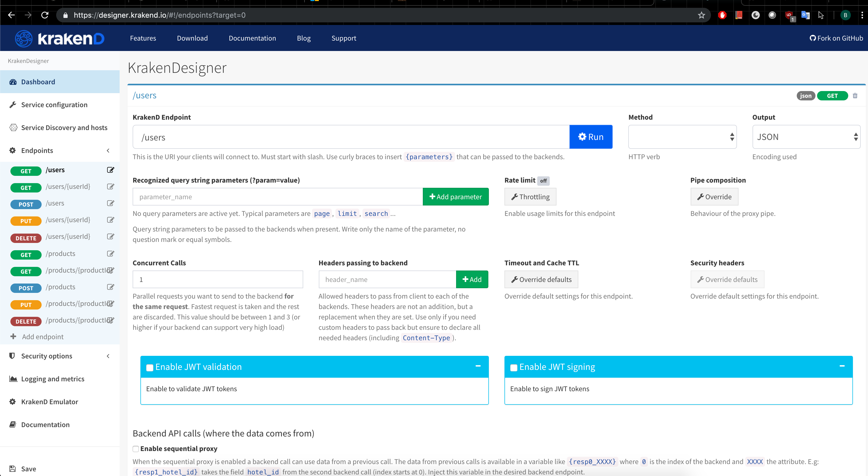Enable JWT signing checkbox
The image size is (868, 476).
pyautogui.click(x=514, y=368)
